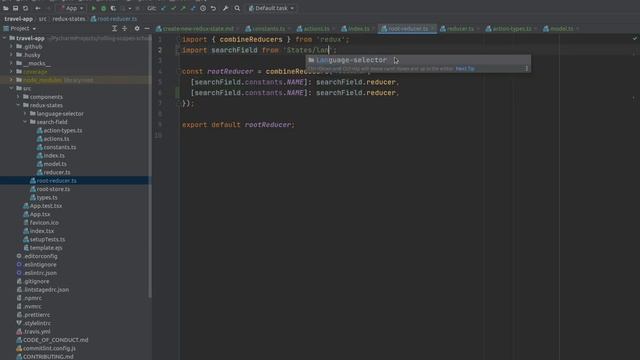Run the App configuration with the green play icon
The width and height of the screenshot is (640, 360).
tap(93, 8)
